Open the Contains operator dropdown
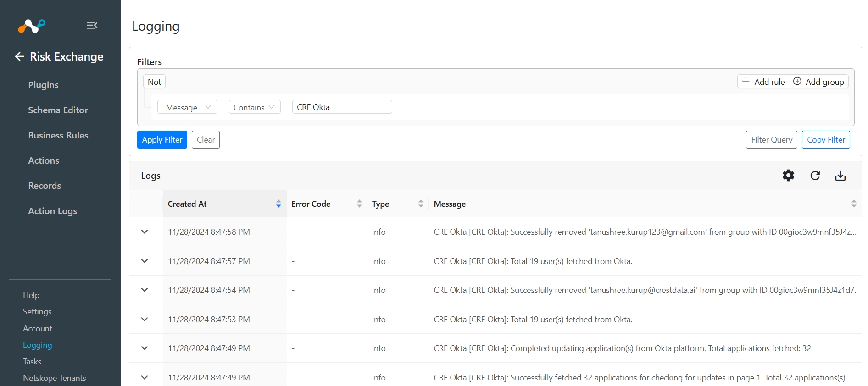 point(255,107)
